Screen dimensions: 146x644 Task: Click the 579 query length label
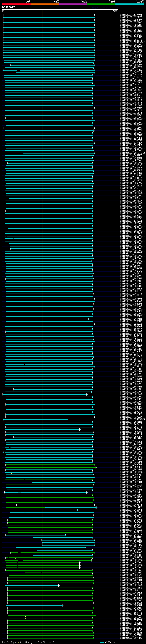coord(115,11)
